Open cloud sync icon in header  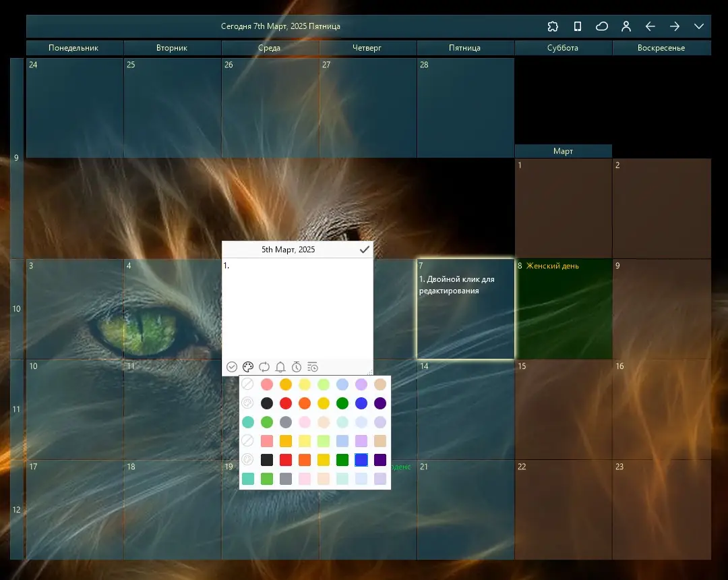602,26
